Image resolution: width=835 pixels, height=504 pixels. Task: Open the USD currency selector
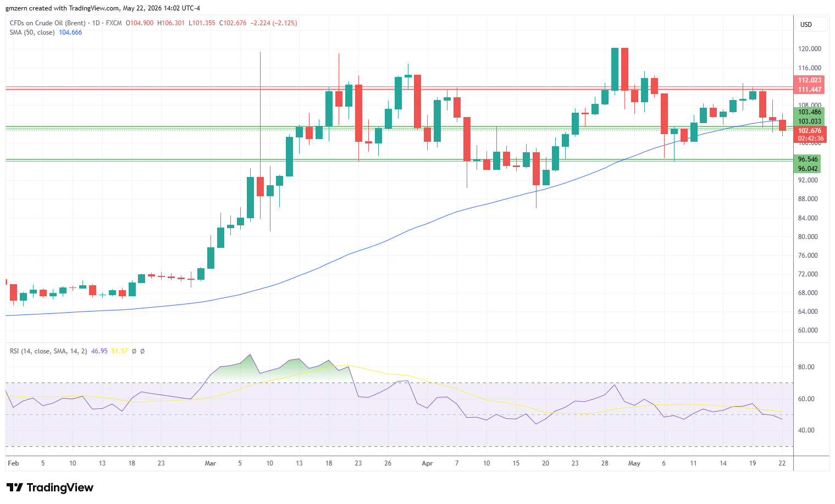coord(811,25)
